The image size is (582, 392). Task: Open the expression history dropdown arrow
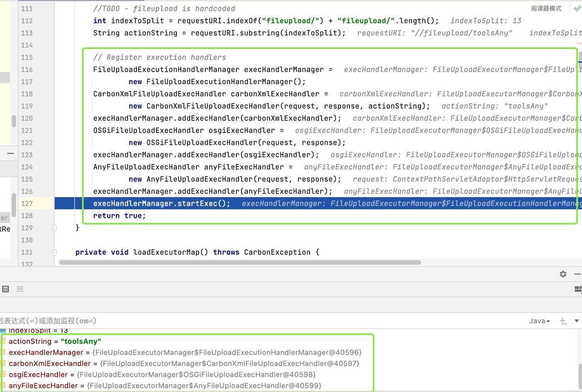(577, 321)
